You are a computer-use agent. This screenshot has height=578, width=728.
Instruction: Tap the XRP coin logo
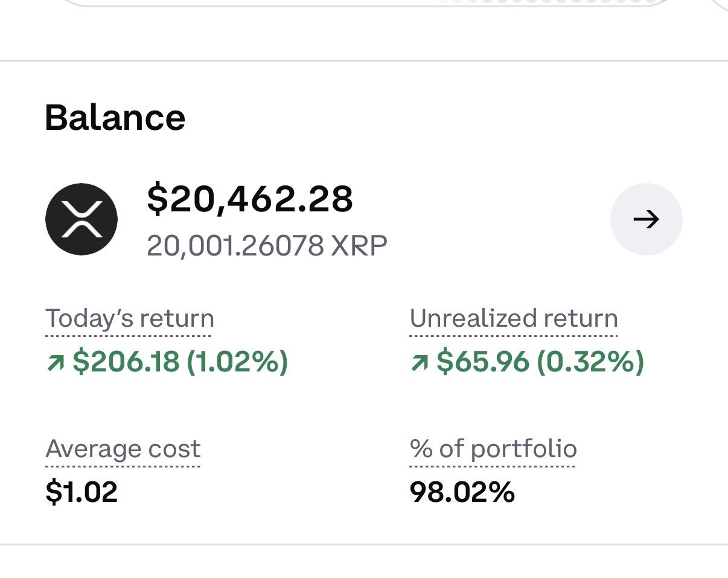pyautogui.click(x=81, y=219)
